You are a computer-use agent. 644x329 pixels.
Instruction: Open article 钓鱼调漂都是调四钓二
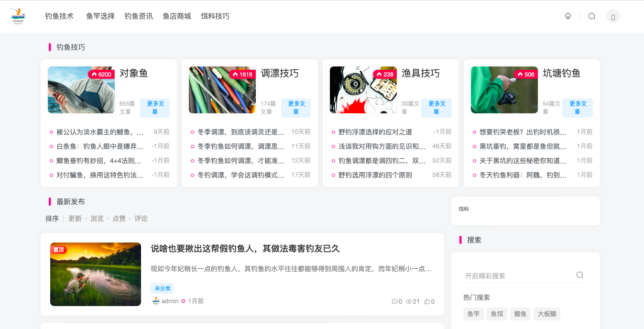tap(382, 161)
